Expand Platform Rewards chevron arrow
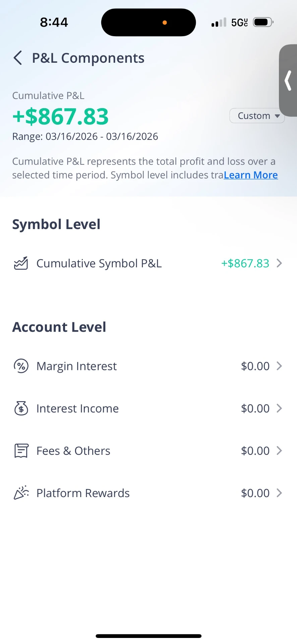Screen dimensions: 297x644 (x=279, y=493)
